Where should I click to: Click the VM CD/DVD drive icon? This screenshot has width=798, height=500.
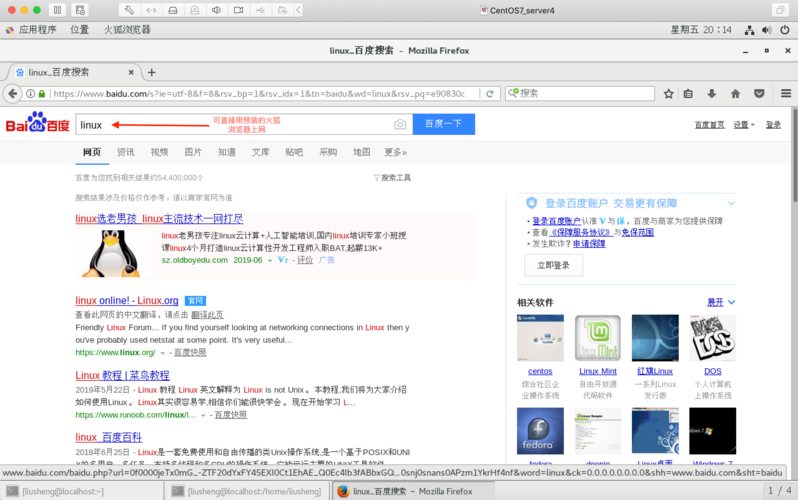pos(195,10)
